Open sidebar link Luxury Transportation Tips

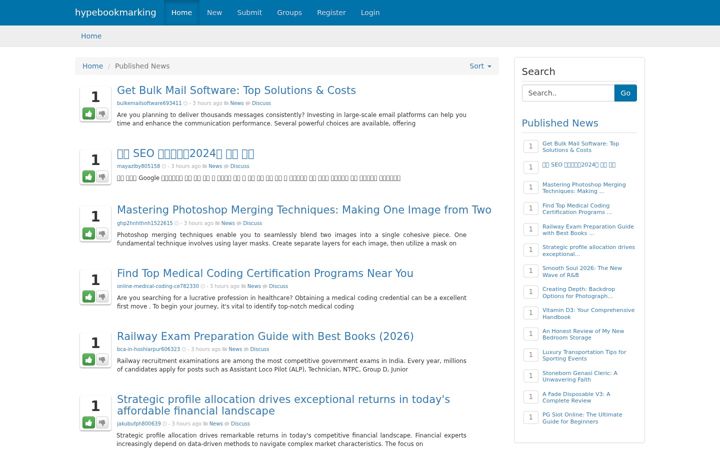[584, 355]
